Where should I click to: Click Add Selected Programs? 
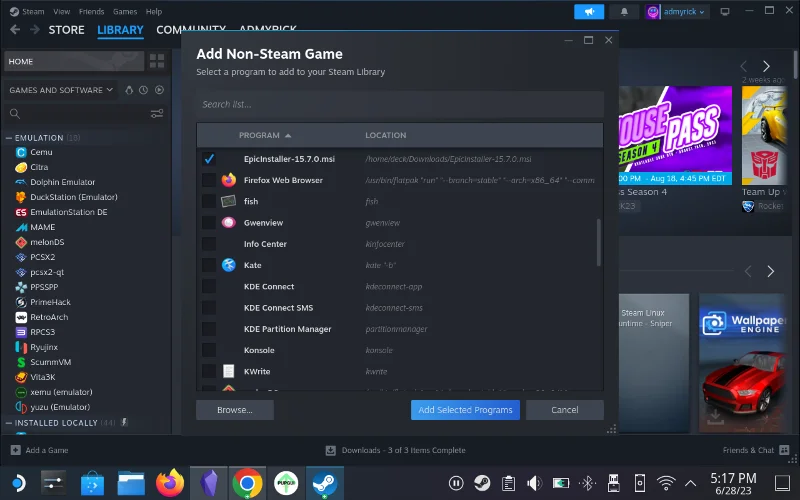tap(465, 410)
